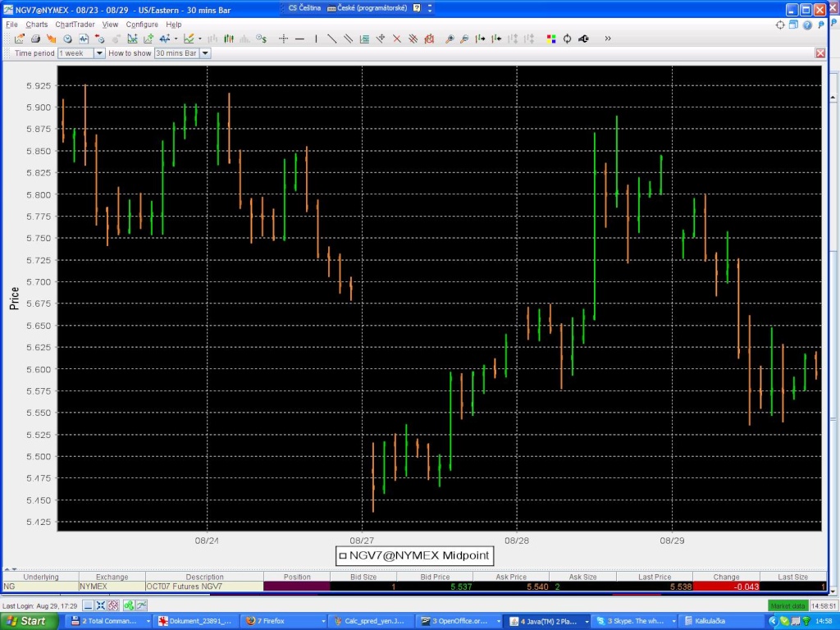The image size is (840, 630).
Task: Click the waveform document toolbar icon
Action: click(x=84, y=39)
